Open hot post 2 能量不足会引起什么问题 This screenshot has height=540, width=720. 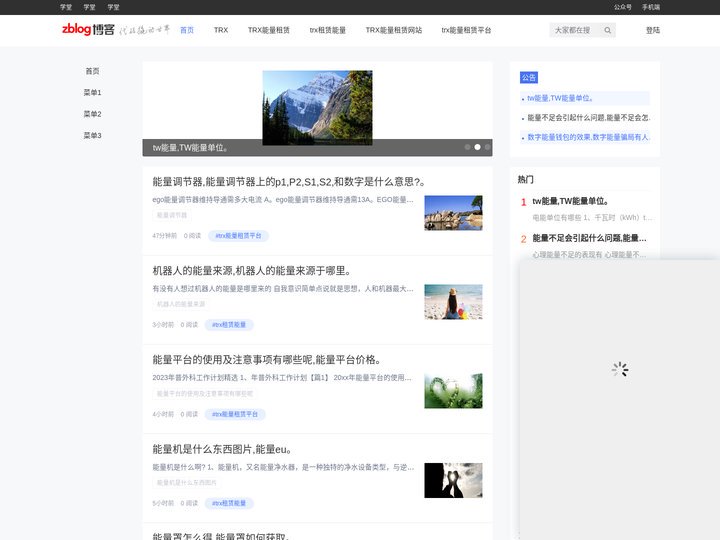point(589,238)
